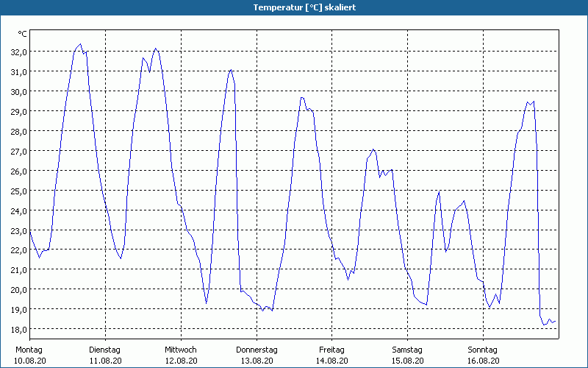Click the 22,0 axis label
Screen dimensions: 588x368
click(x=19, y=250)
